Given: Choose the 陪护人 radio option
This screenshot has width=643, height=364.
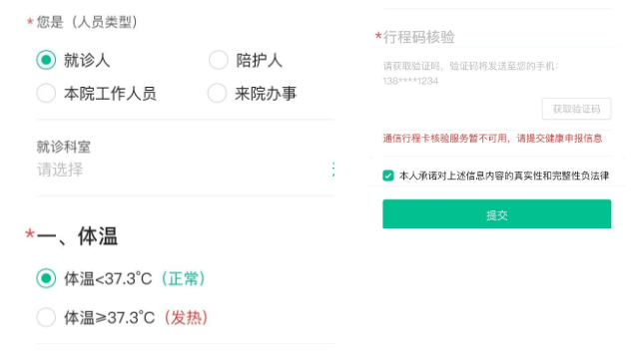Looking at the screenshot, I should (218, 60).
